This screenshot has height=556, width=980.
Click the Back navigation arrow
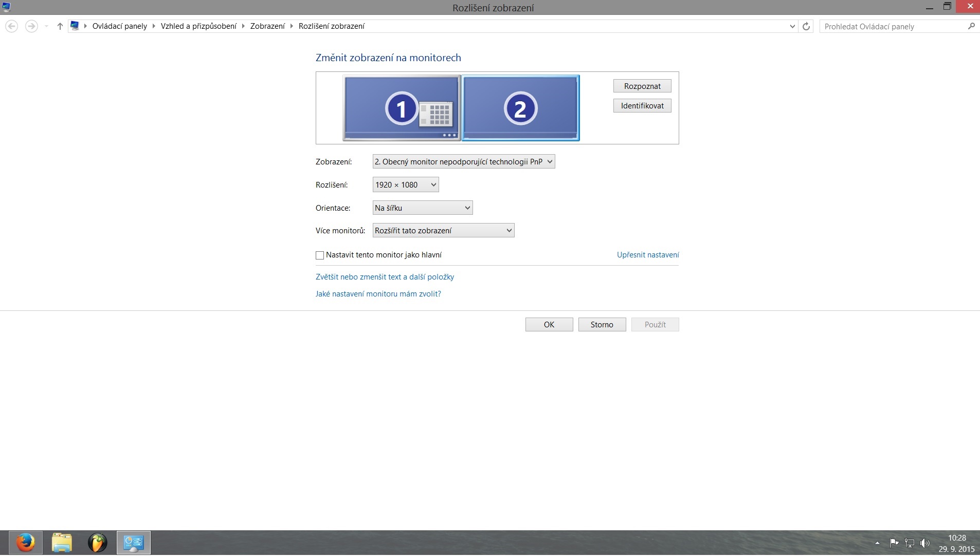(x=12, y=26)
